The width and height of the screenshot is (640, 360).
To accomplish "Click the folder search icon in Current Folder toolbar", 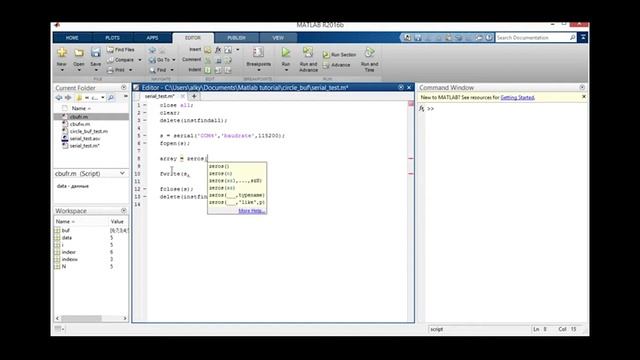I will coord(111,98).
